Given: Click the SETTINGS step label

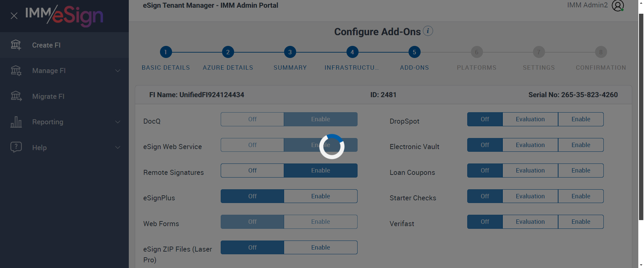Looking at the screenshot, I should pos(539,68).
